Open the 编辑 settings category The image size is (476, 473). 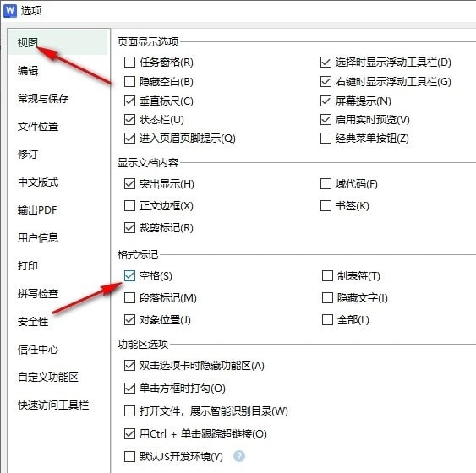point(28,71)
